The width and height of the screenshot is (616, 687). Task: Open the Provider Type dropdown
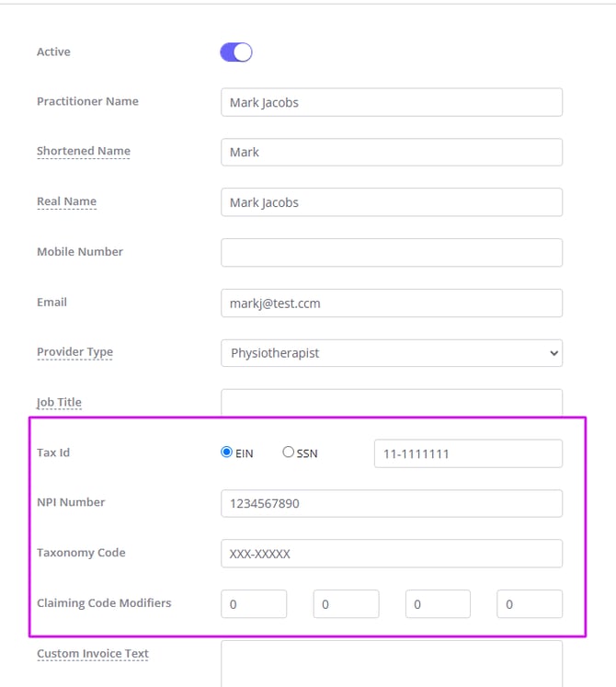pyautogui.click(x=391, y=352)
